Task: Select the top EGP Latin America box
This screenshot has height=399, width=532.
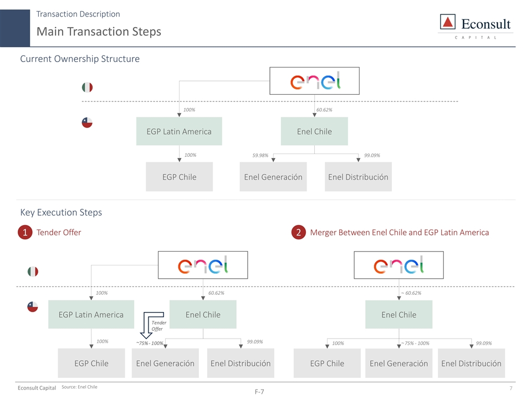Action: 179,131
